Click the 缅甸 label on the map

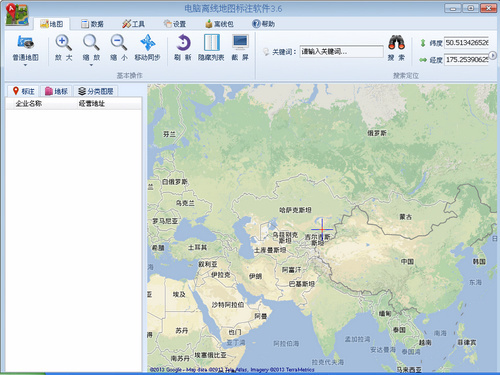click(385, 313)
